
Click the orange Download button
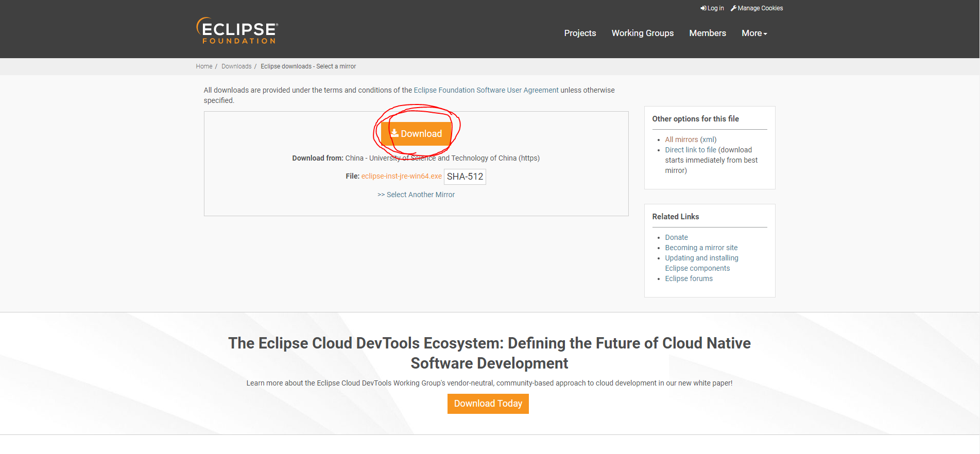click(x=416, y=134)
